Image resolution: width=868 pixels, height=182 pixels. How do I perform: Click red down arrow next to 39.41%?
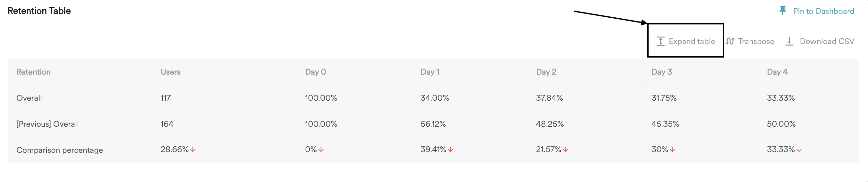click(x=450, y=149)
